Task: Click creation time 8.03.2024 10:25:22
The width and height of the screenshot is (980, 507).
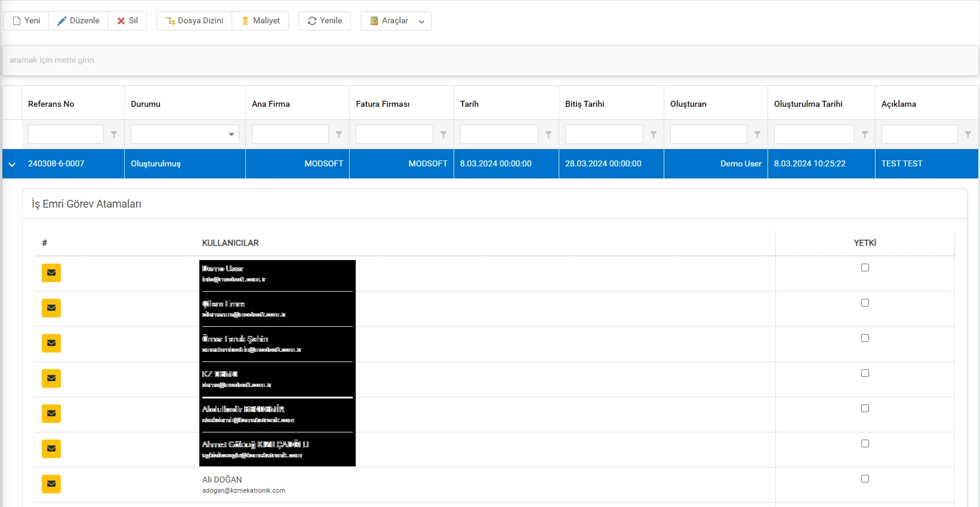Action: tap(821, 164)
